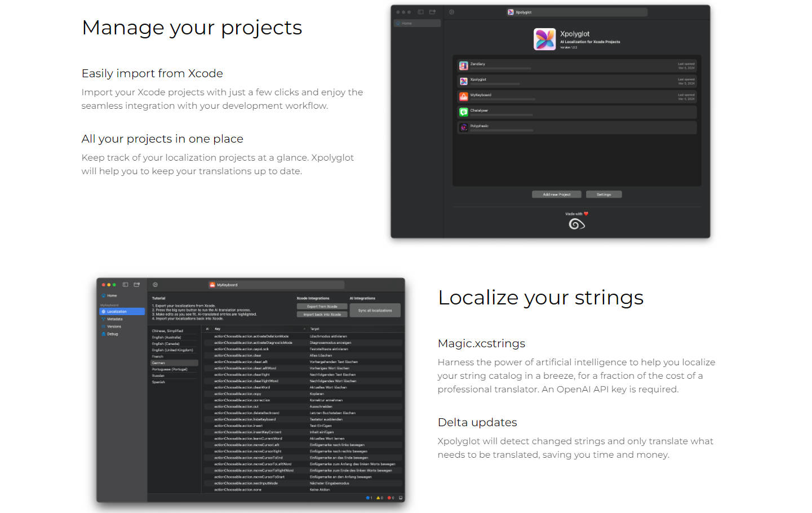Image resolution: width=812 pixels, height=513 pixels.
Task: Select German in the language list
Action: click(x=159, y=363)
